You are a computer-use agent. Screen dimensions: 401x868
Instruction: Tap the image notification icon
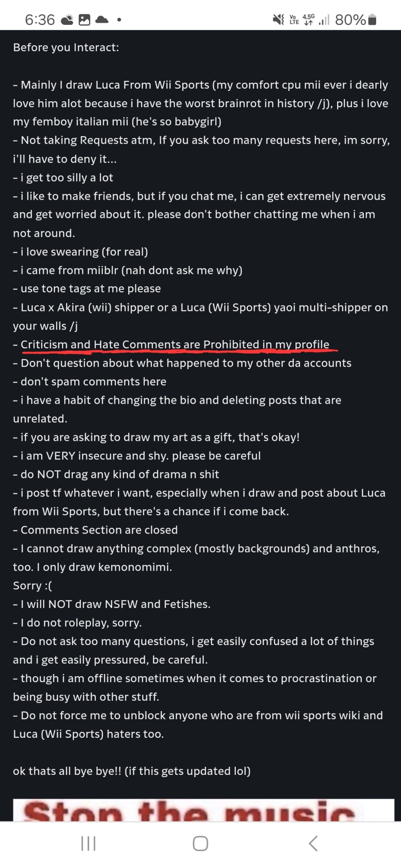(85, 20)
